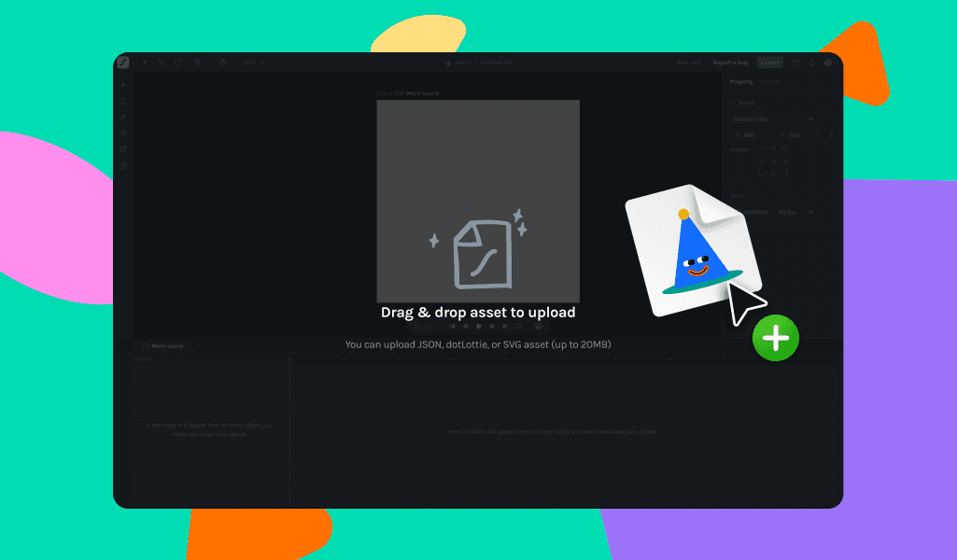
Task: Click the notifications bell icon at top right
Action: 811,63
